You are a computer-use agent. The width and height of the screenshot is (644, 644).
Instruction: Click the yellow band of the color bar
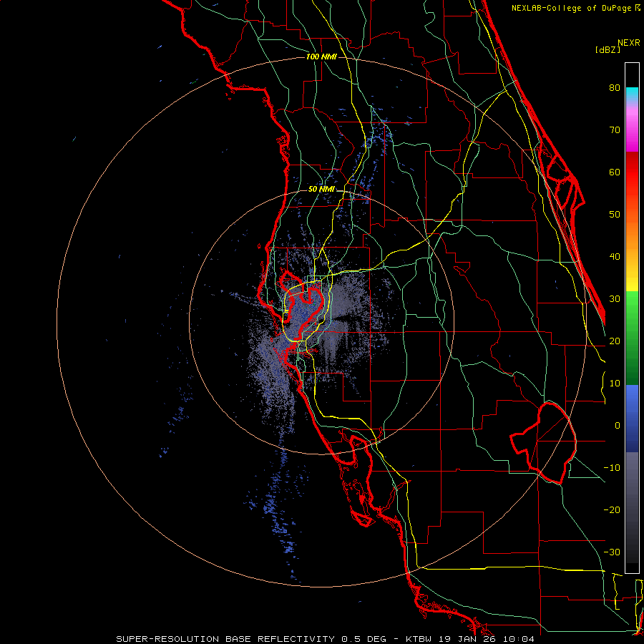pos(632,277)
